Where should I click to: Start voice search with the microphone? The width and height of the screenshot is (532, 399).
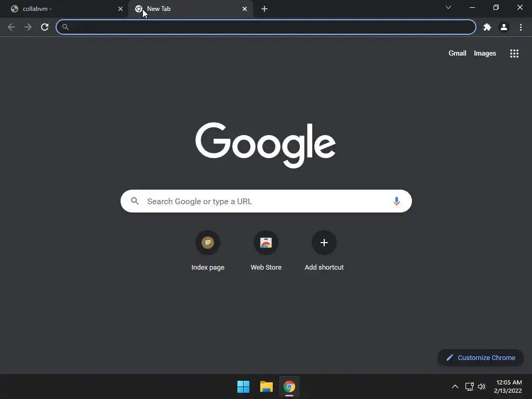pos(396,201)
